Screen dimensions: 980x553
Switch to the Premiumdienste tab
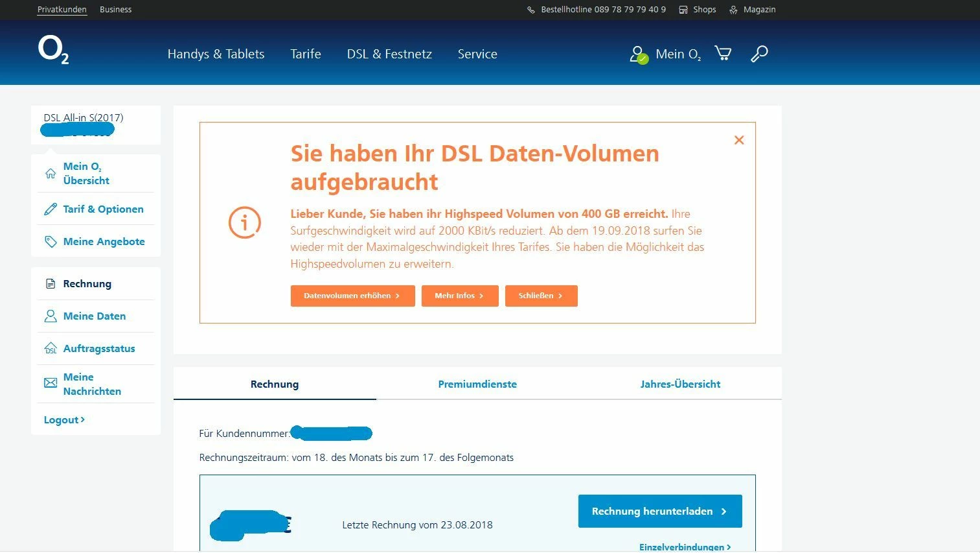pos(477,384)
